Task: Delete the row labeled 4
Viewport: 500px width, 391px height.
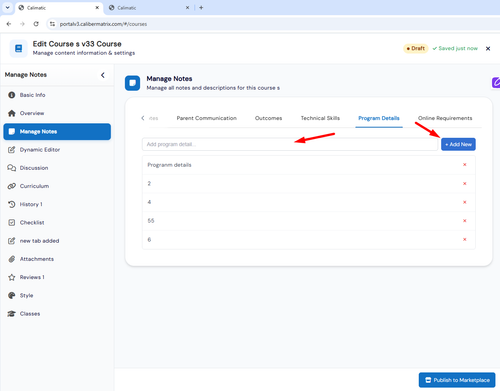Action: pos(465,202)
